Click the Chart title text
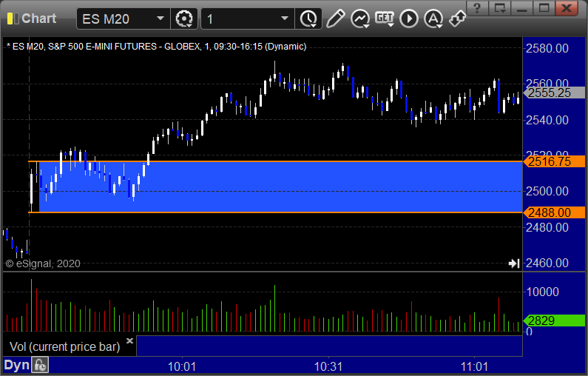 pyautogui.click(x=38, y=19)
